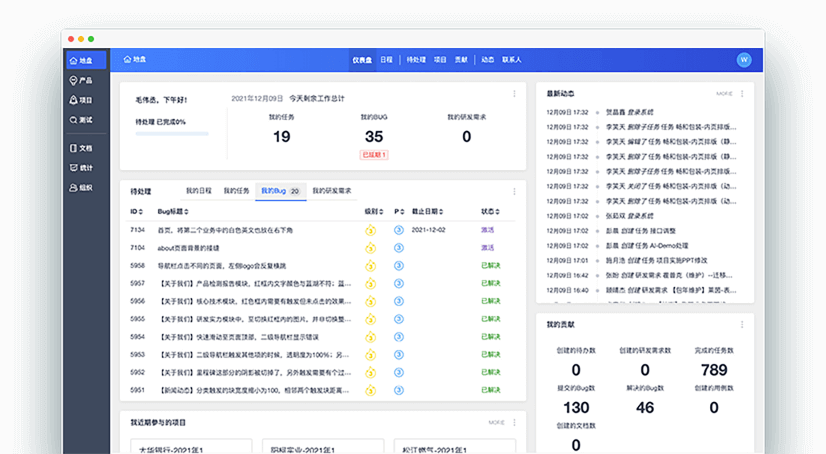The height and width of the screenshot is (454, 826).
Task: Click MORE link in 我近期参与的项目 panel
Action: (x=496, y=422)
